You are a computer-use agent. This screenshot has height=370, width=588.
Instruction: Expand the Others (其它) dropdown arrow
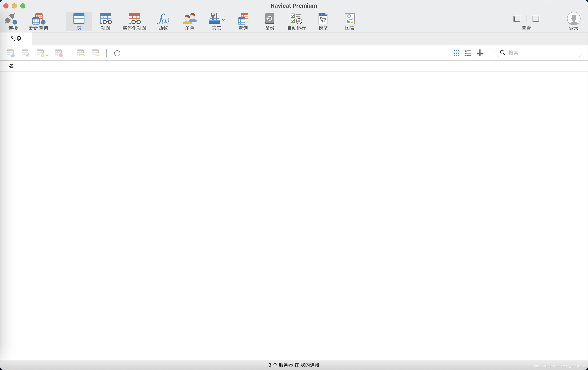pos(224,20)
